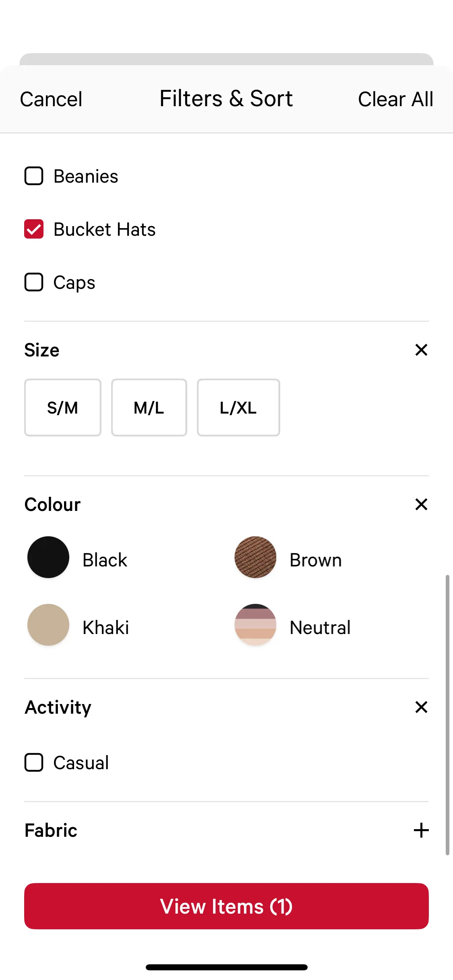The width and height of the screenshot is (453, 980).
Task: Expand the Fabric filter section
Action: (x=421, y=830)
